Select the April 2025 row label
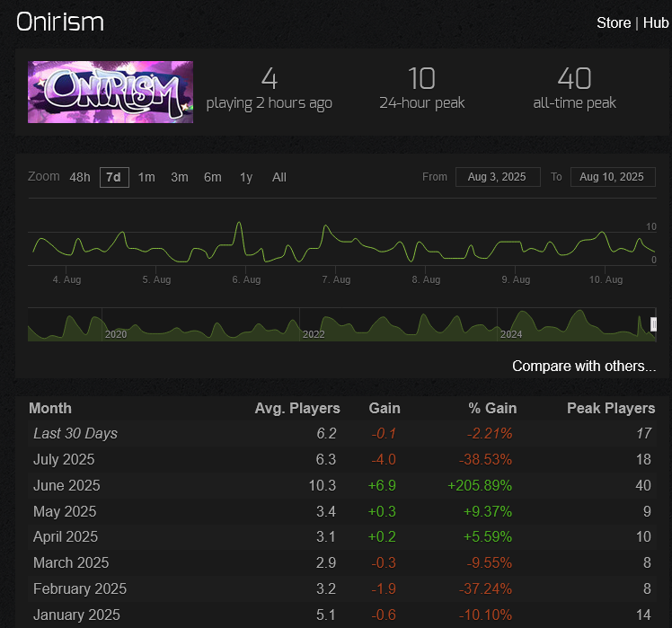The height and width of the screenshot is (628, 672). (x=66, y=536)
